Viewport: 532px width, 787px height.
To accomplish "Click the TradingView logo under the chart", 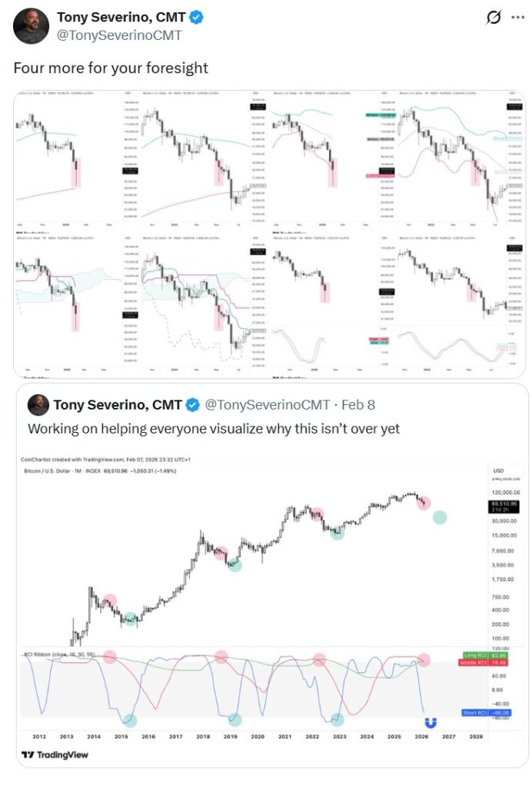I will [x=55, y=754].
